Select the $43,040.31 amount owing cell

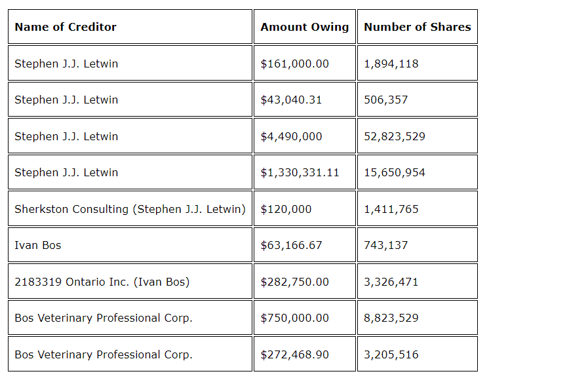click(x=292, y=100)
